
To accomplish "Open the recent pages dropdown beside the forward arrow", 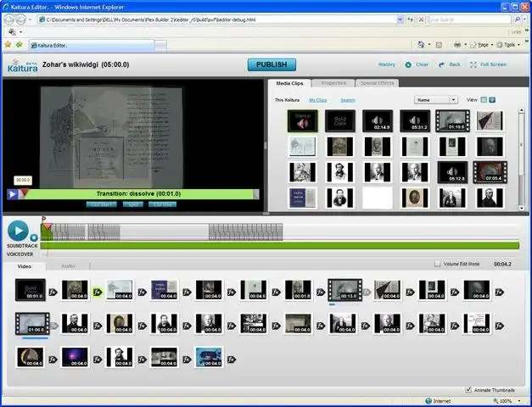I will point(31,20).
